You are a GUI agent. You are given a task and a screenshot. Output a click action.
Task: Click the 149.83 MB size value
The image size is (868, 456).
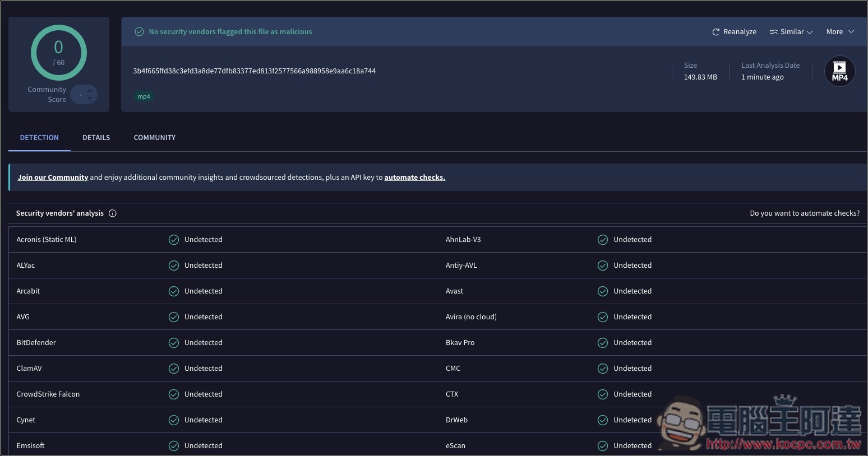(700, 77)
